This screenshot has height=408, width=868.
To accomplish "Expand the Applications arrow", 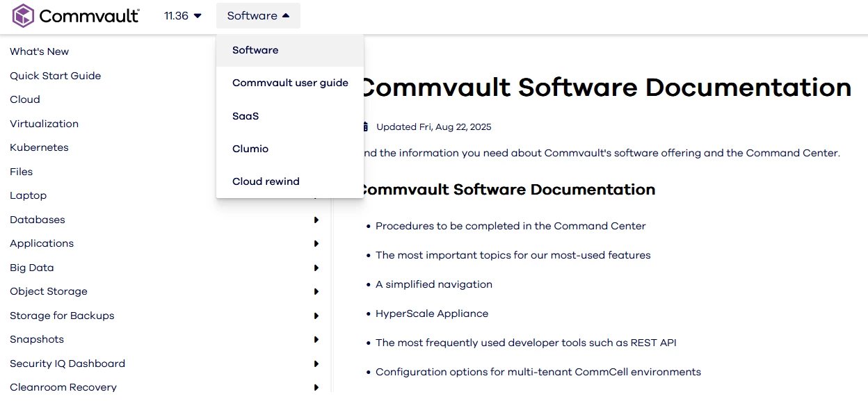I will (316, 244).
